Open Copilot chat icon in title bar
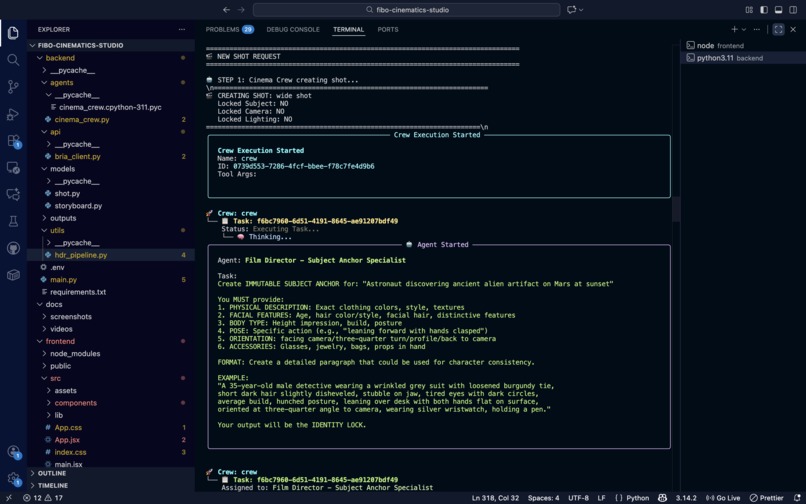 pyautogui.click(x=572, y=10)
